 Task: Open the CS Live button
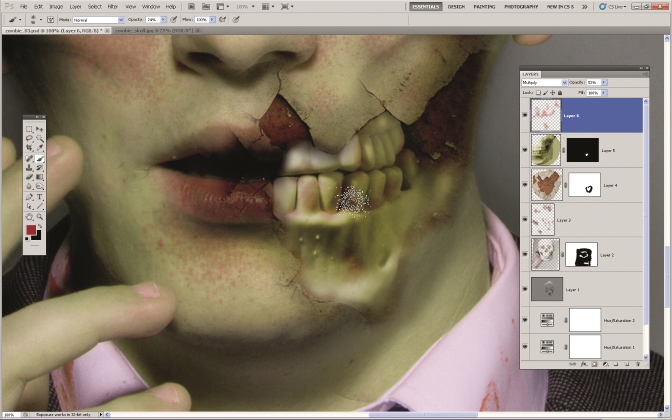(613, 6)
